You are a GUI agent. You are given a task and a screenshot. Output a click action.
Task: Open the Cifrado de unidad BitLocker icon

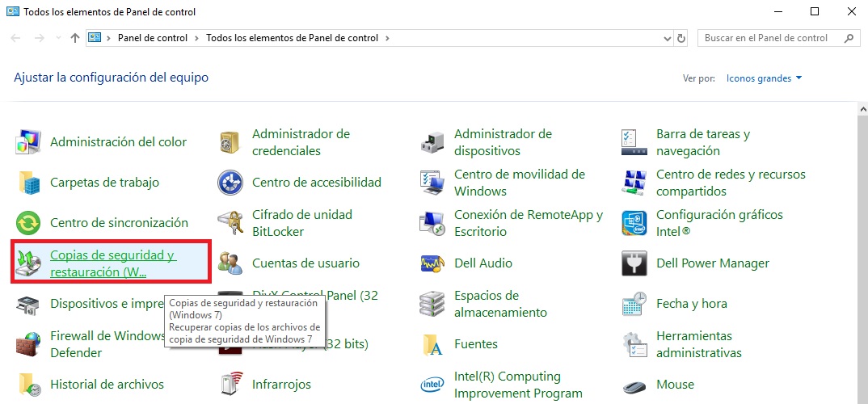click(230, 223)
